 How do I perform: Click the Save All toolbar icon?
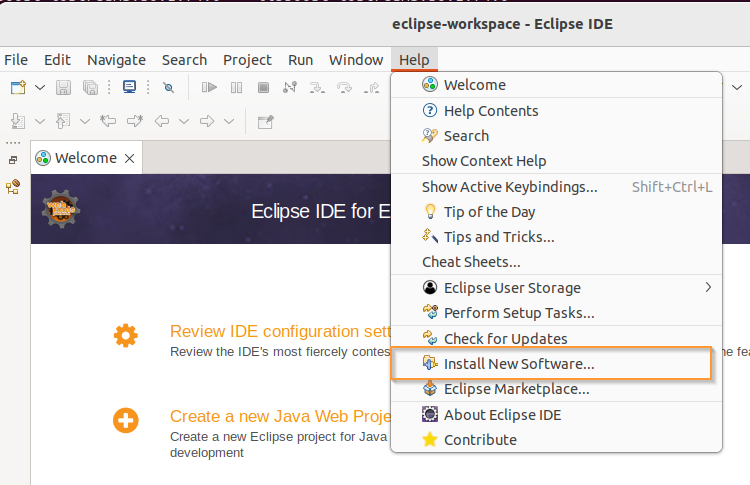[x=90, y=88]
